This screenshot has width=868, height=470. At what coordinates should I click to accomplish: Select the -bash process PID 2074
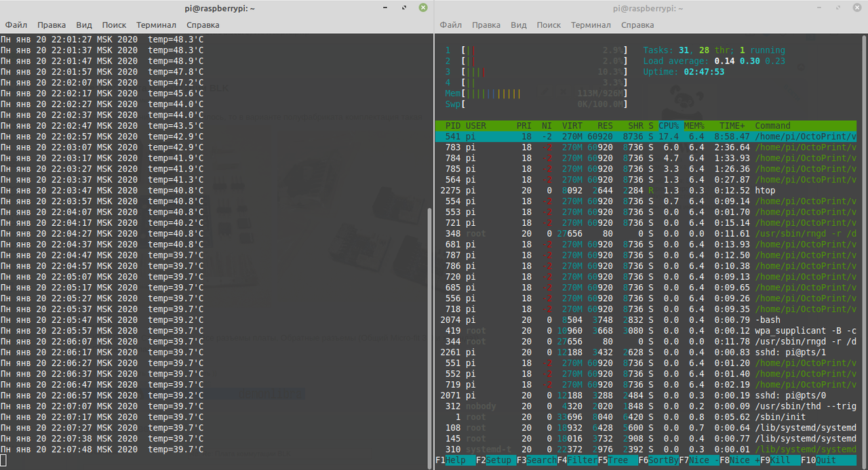[x=646, y=320]
